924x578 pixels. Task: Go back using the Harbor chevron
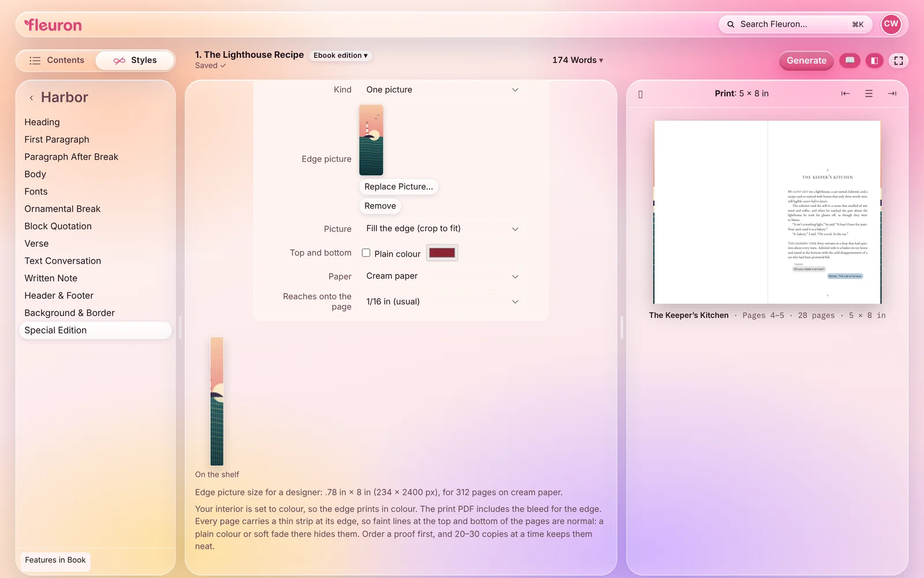point(31,98)
